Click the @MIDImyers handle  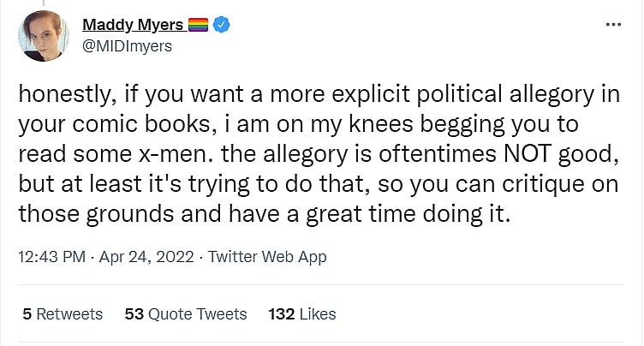(x=128, y=46)
